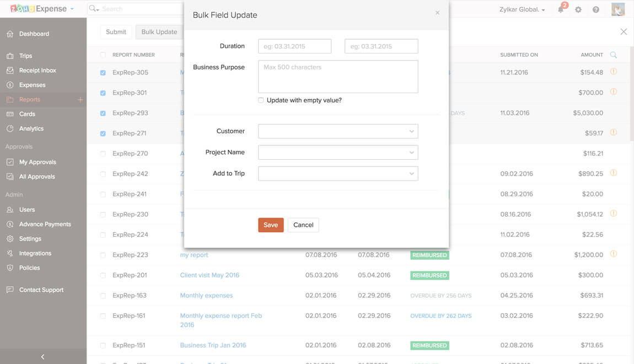
Task: Open the Add to Trip dropdown
Action: 338,173
